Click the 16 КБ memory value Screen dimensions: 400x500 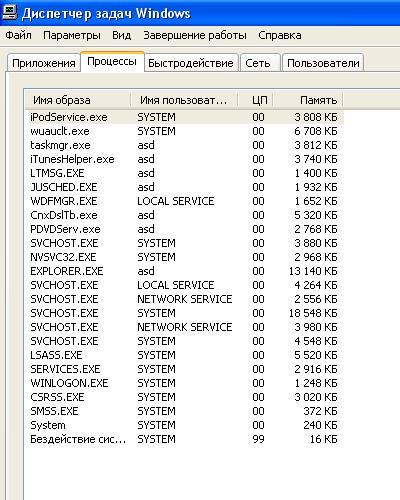(323, 439)
